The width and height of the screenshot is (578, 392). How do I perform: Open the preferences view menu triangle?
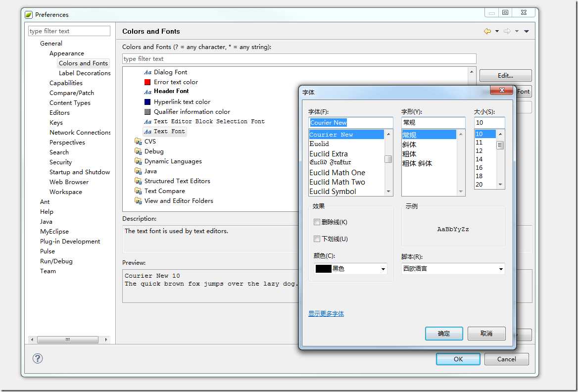click(x=527, y=31)
